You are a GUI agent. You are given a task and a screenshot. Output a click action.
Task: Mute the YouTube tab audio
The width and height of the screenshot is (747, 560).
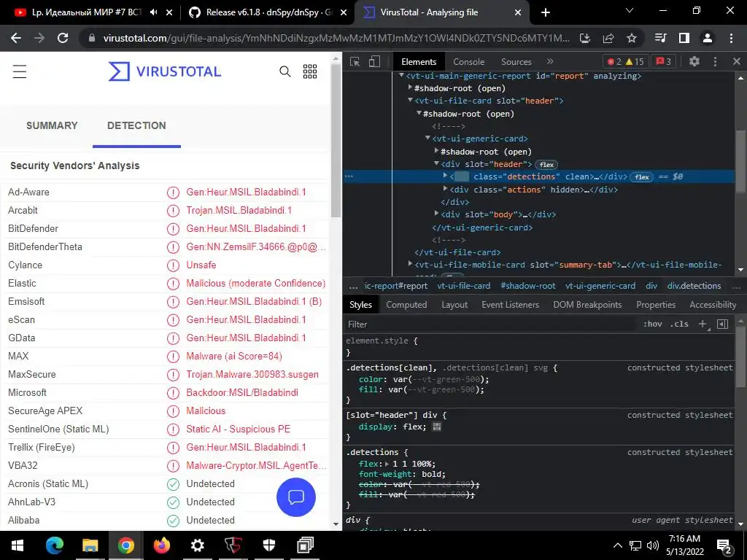click(153, 12)
